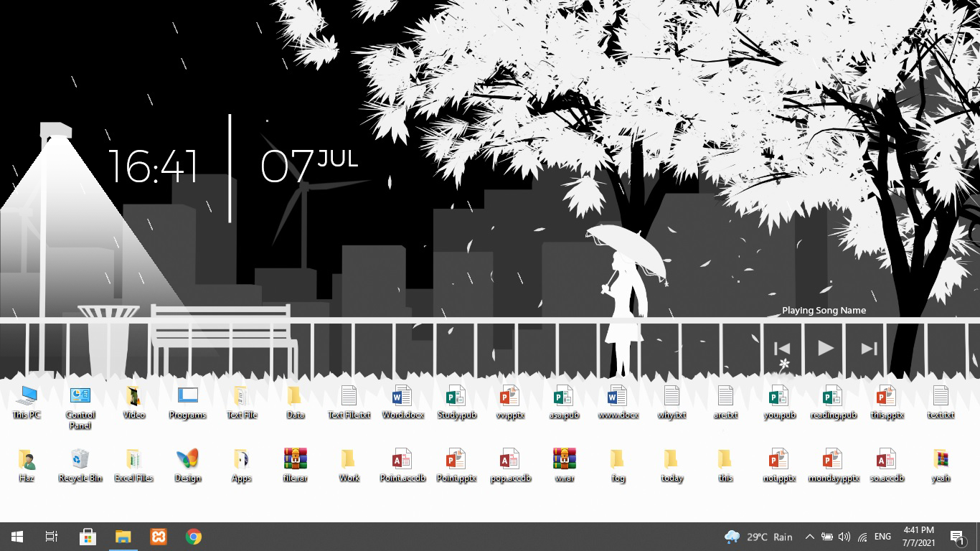Viewport: 980px width, 551px height.
Task: Select the Recycle Bin icon
Action: coord(80,465)
